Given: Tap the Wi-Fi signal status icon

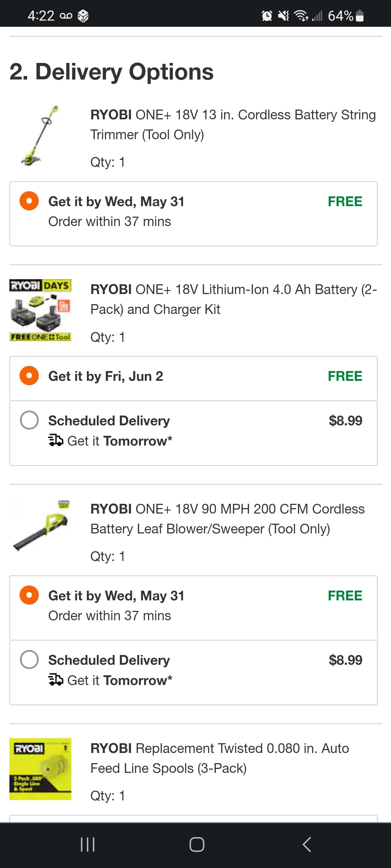Looking at the screenshot, I should [301, 16].
